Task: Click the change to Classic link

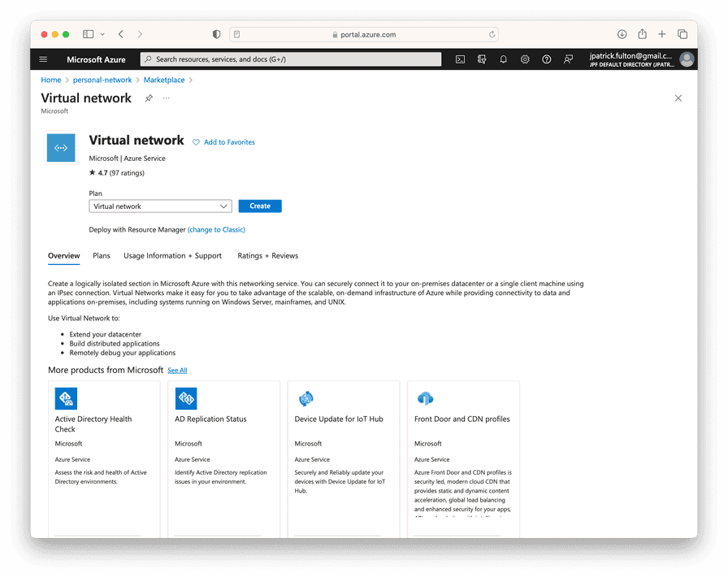Action: (x=216, y=230)
